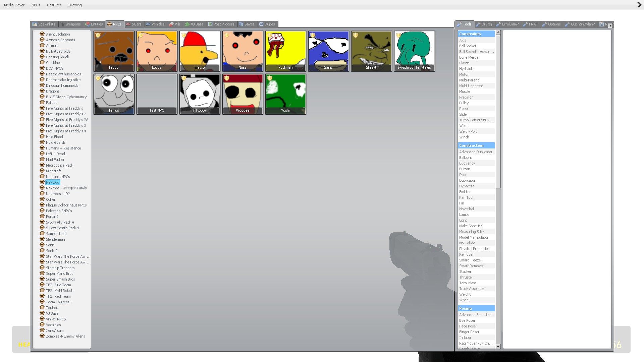Image resolution: width=644 pixels, height=362 pixels.
Task: Open the Media Player menu
Action: click(x=14, y=5)
